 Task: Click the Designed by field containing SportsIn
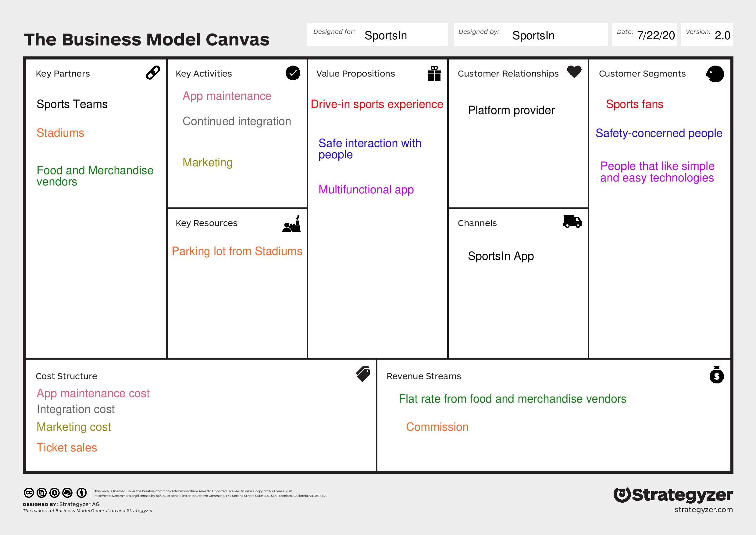pos(531,34)
